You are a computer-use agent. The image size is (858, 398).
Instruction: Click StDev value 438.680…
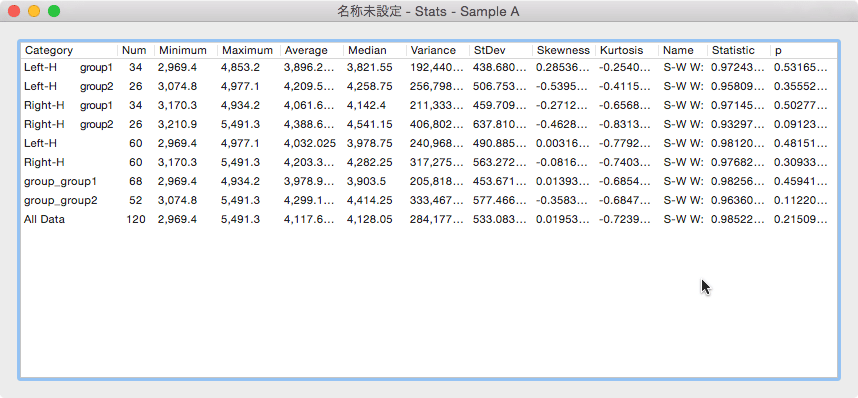tap(500, 67)
